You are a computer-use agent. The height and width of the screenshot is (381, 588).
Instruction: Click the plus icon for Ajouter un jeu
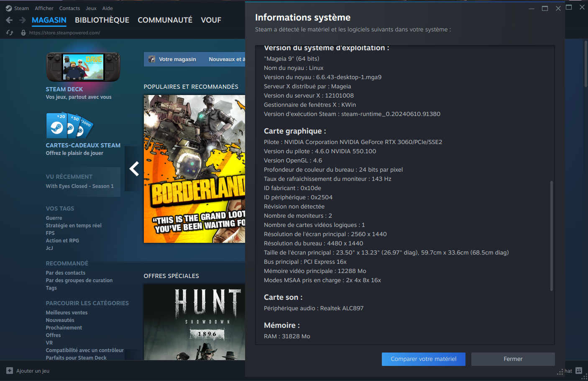point(10,371)
